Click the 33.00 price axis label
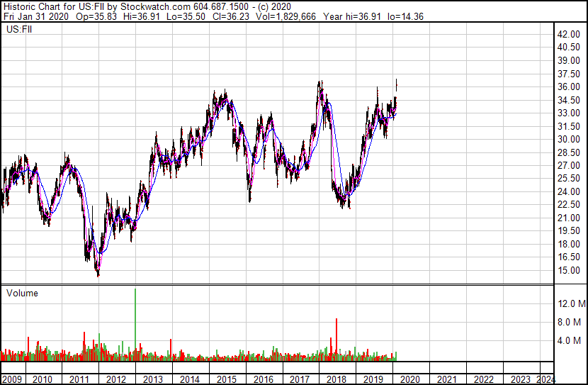 (x=568, y=113)
